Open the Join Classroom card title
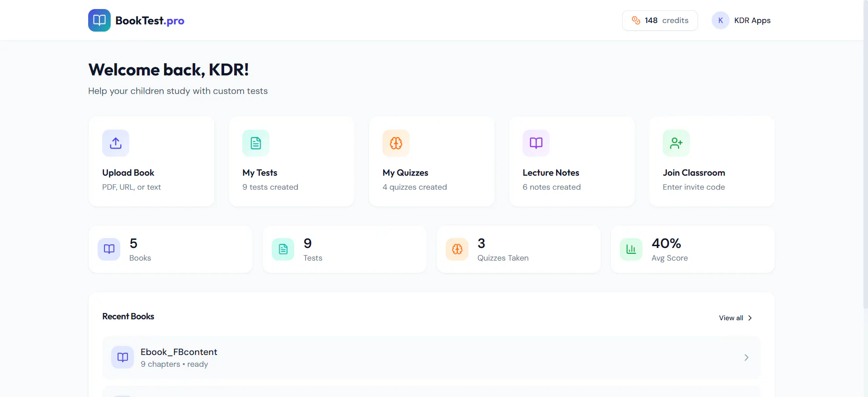The height and width of the screenshot is (397, 868). (694, 173)
